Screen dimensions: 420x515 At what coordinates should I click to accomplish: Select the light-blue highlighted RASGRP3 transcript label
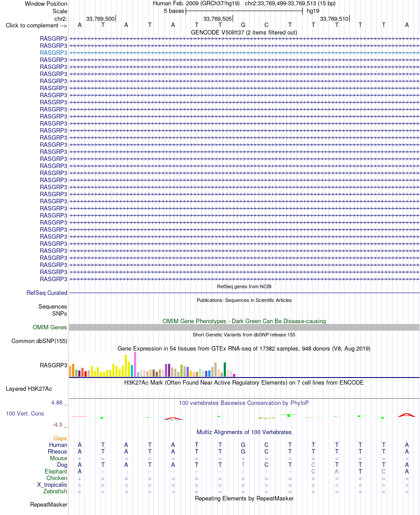tap(53, 53)
